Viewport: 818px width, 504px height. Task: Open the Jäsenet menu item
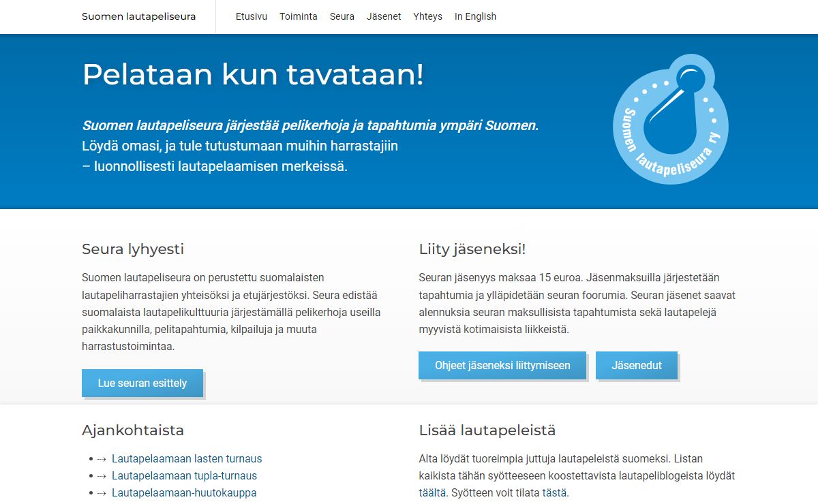tap(384, 16)
